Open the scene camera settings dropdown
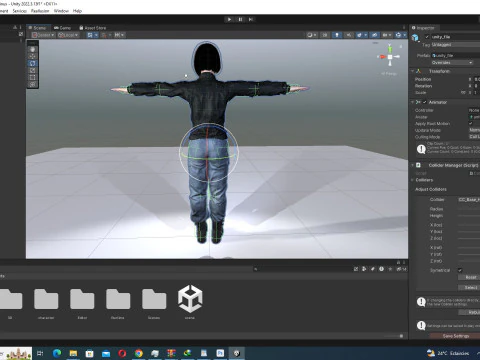This screenshot has height=360, width=480. (387, 35)
